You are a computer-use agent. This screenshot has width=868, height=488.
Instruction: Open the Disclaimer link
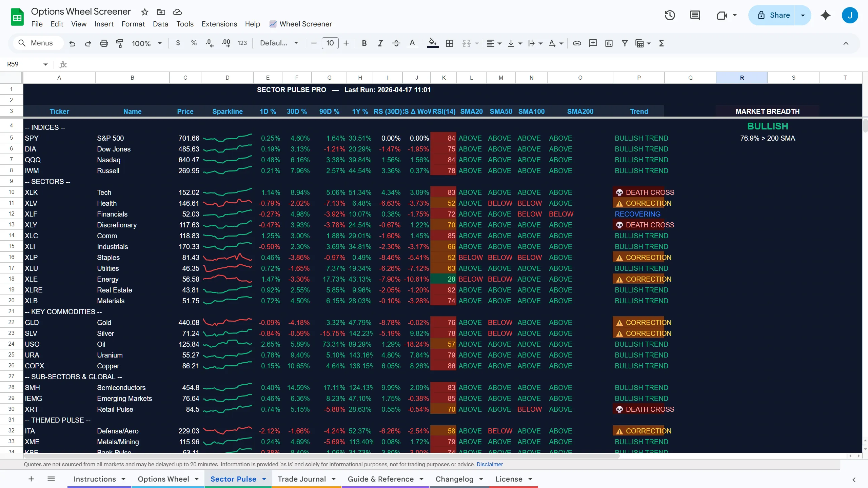coord(490,464)
